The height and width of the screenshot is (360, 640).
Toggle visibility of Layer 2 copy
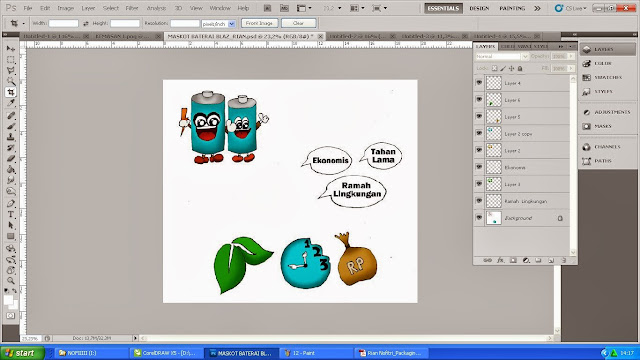pyautogui.click(x=479, y=133)
